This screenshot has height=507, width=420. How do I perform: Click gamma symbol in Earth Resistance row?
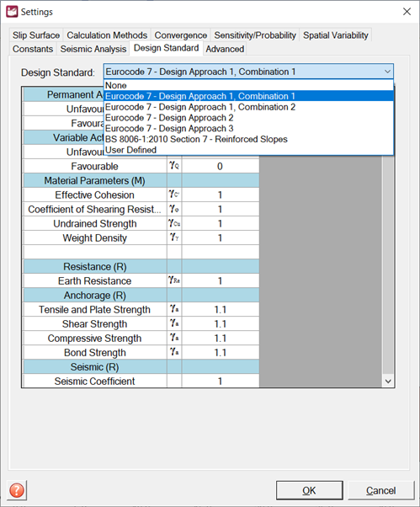174,280
